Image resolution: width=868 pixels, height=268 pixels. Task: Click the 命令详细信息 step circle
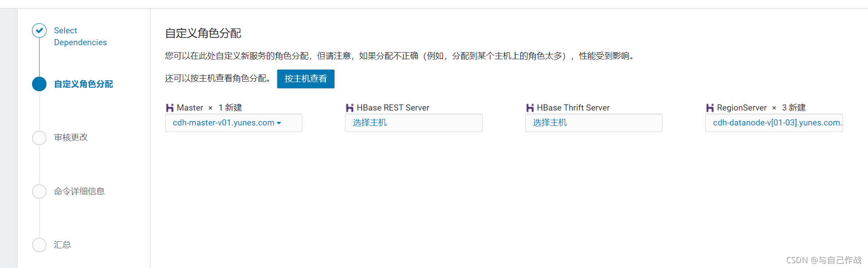coord(39,191)
